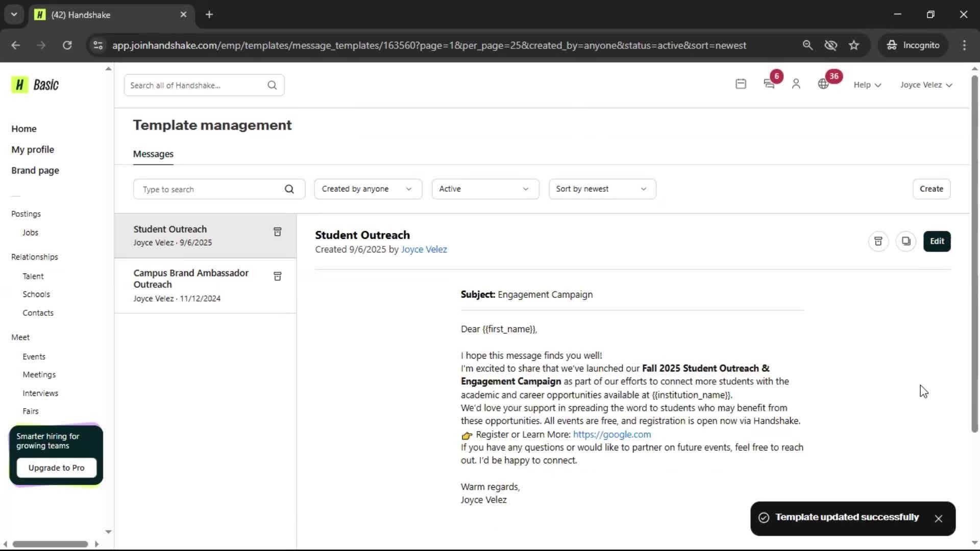Archive the Student Outreach template in the list

(x=278, y=232)
